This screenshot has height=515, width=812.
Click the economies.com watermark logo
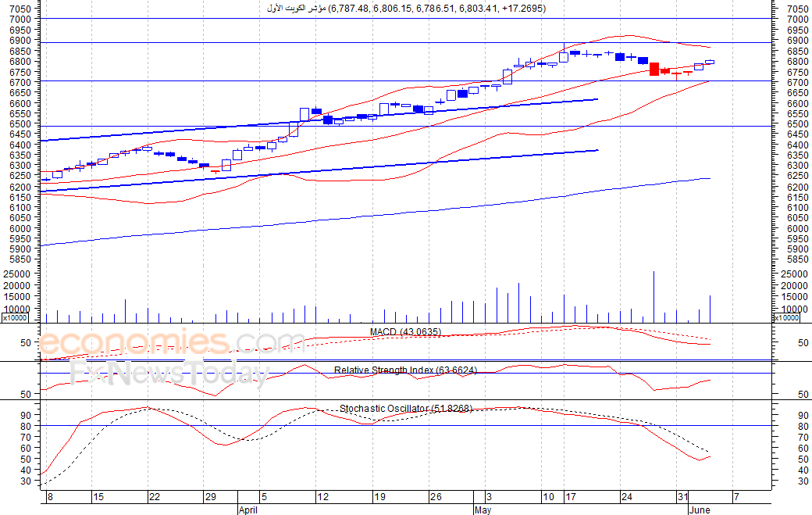172,342
